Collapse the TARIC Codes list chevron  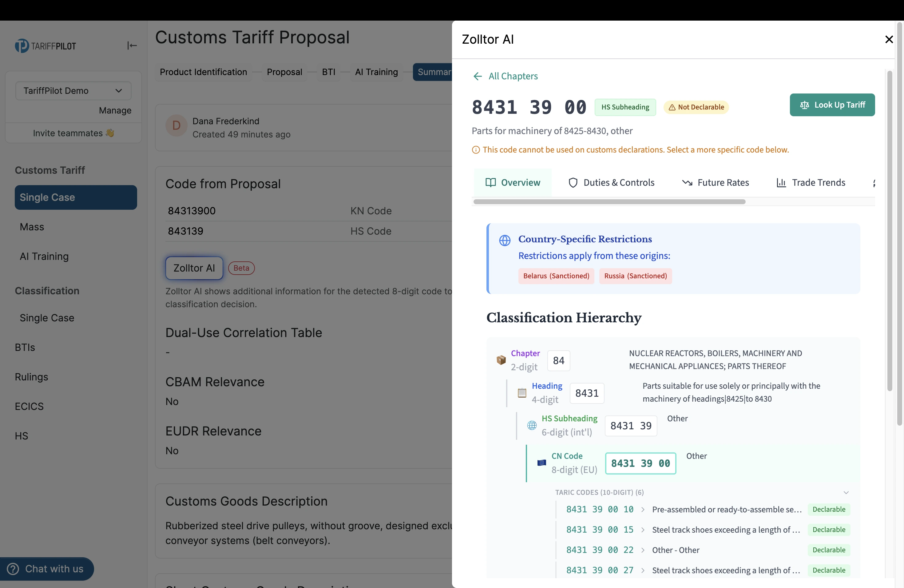846,492
